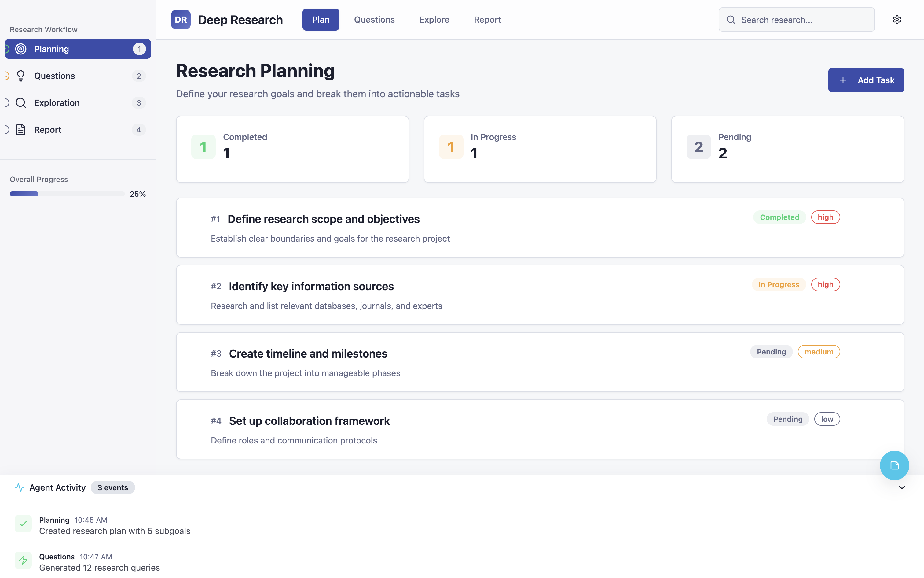Click the Agent Activity label
This screenshot has width=924, height=578.
pyautogui.click(x=58, y=487)
